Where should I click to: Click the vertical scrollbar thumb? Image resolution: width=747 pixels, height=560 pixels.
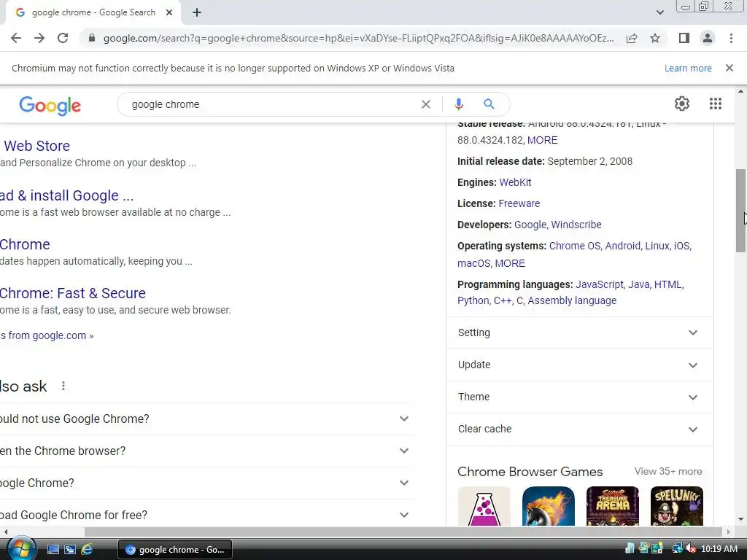(740, 211)
